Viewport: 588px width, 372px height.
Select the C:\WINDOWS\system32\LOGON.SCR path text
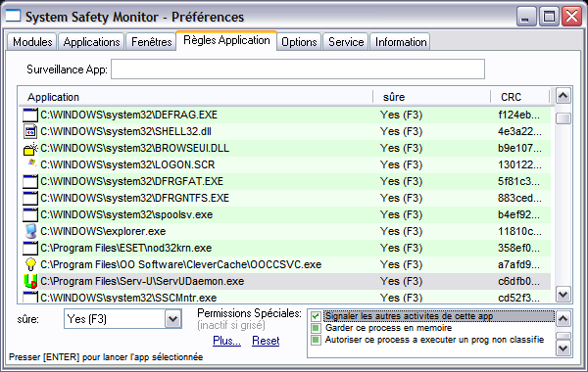click(x=127, y=164)
